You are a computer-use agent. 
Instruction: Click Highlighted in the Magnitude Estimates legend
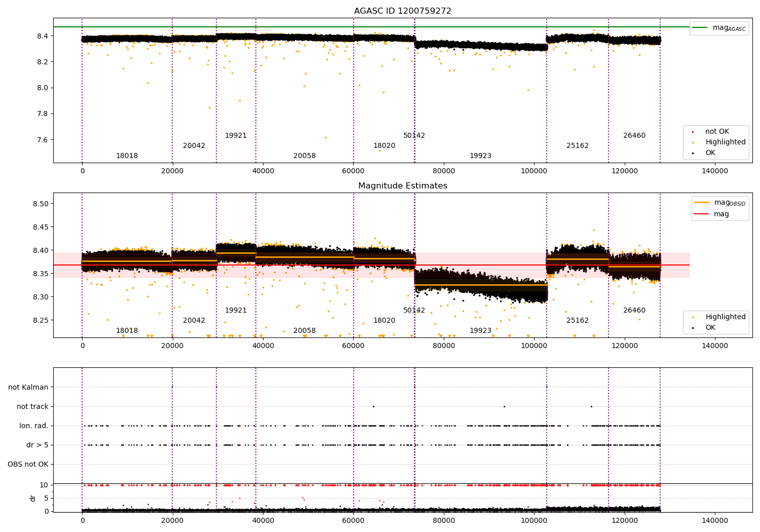[720, 317]
